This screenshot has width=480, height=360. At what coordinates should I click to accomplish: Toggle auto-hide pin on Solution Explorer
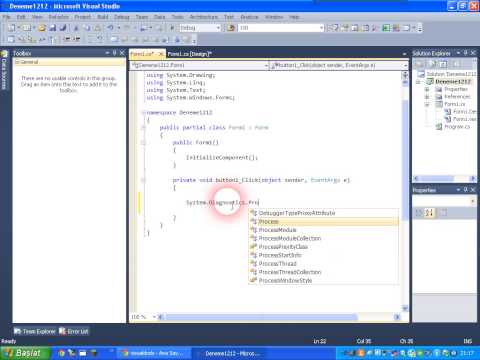pos(466,53)
